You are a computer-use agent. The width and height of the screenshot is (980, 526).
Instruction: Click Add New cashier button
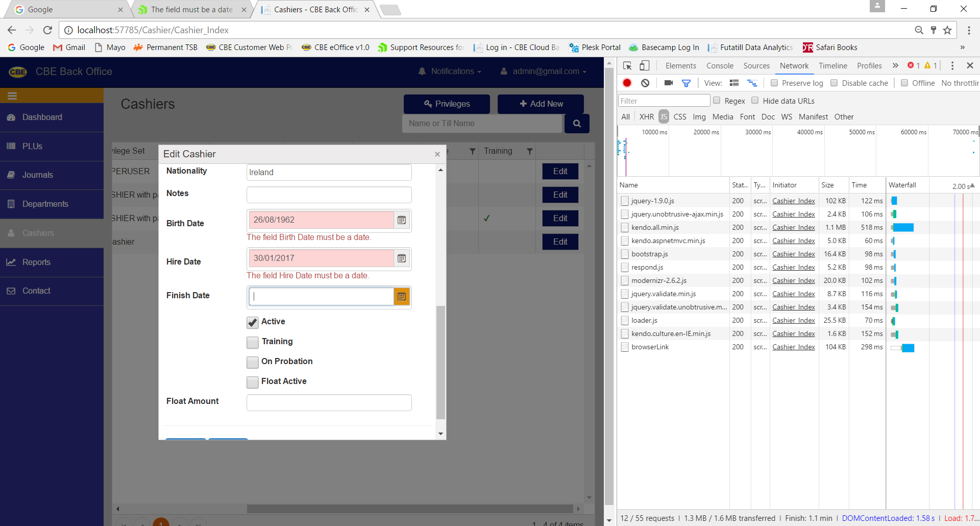click(x=541, y=104)
